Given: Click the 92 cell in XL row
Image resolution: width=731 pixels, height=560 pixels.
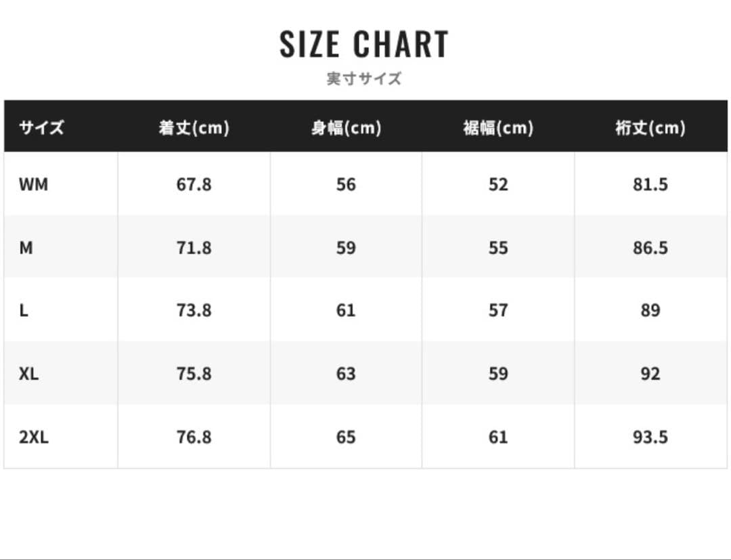Looking at the screenshot, I should [650, 374].
